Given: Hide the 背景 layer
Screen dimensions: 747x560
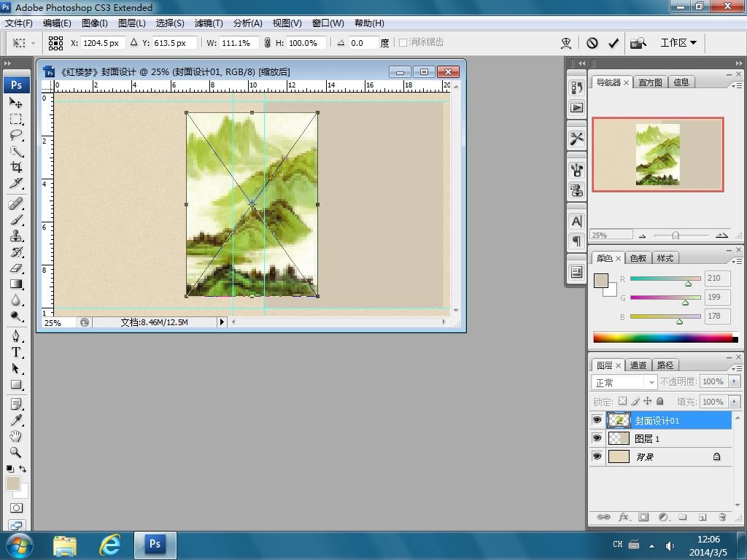Looking at the screenshot, I should [597, 456].
